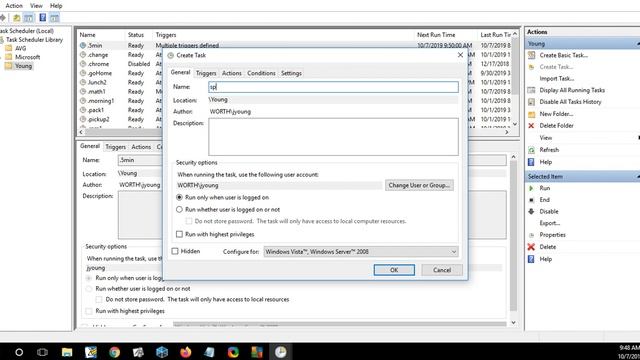Click the End task square icon
This screenshot has width=640, height=360.
531,200
